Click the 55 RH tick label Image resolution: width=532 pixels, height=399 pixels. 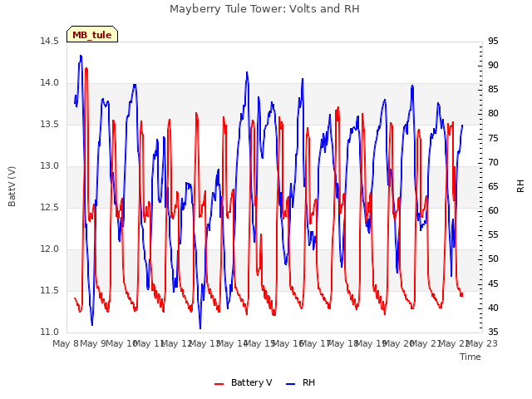(x=493, y=234)
